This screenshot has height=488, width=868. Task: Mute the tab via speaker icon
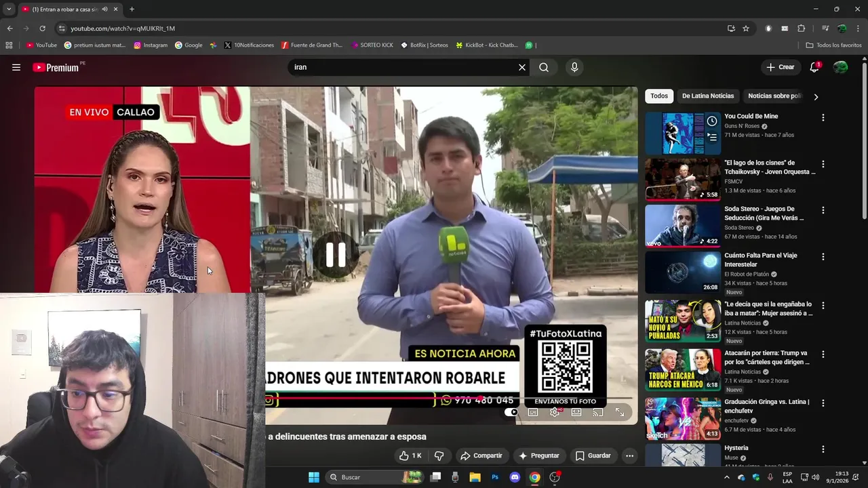click(104, 9)
